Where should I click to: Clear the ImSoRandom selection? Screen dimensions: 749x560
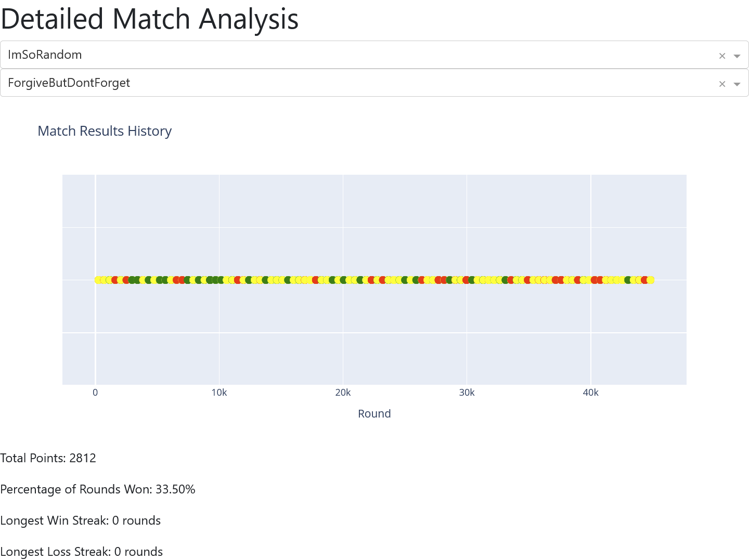tap(722, 56)
